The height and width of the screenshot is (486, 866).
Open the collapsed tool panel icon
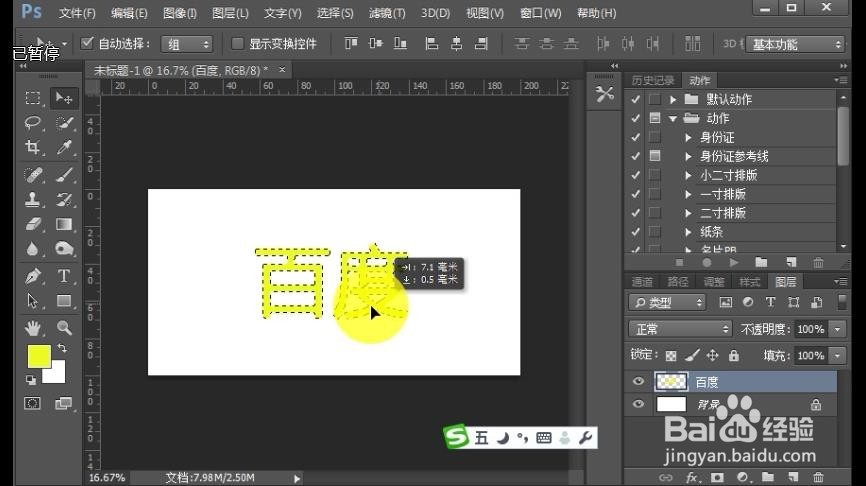click(605, 94)
